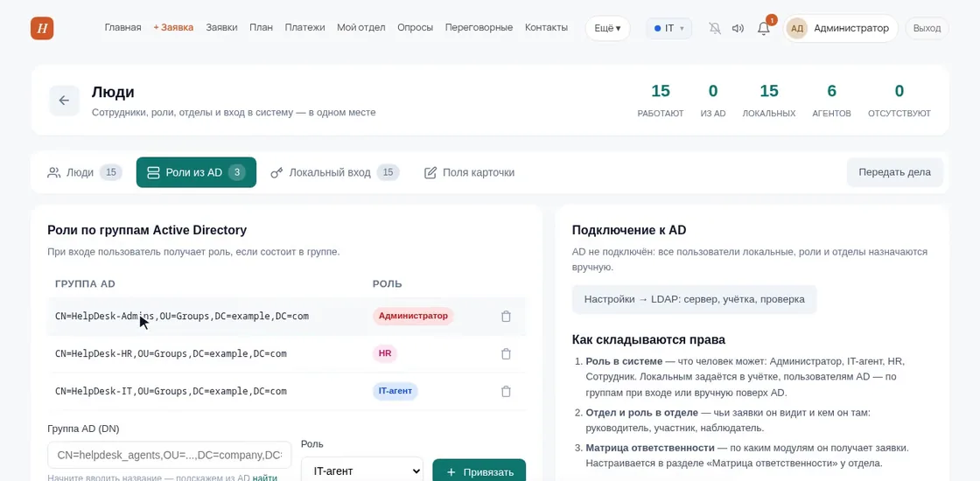Open the IT department selector
This screenshot has width=980, height=481.
click(668, 28)
